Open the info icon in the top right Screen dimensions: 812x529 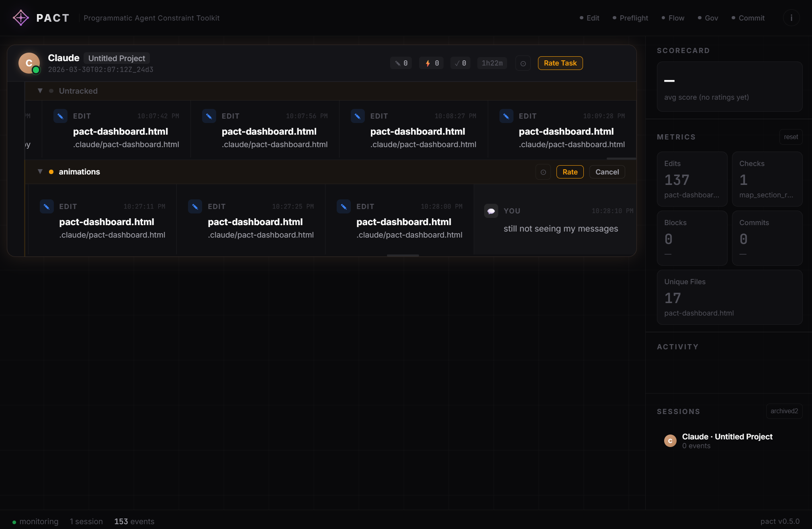click(x=791, y=18)
